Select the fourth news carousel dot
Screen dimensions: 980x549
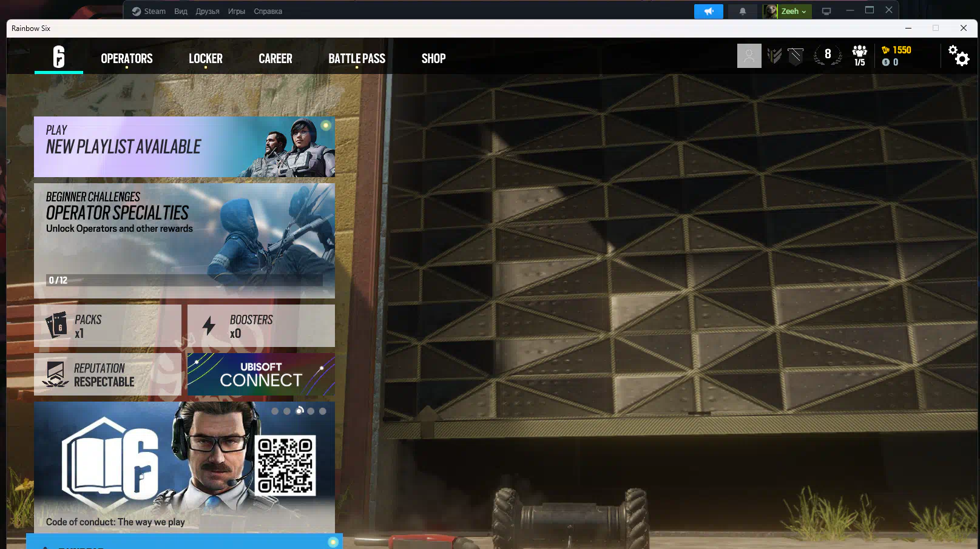[311, 411]
